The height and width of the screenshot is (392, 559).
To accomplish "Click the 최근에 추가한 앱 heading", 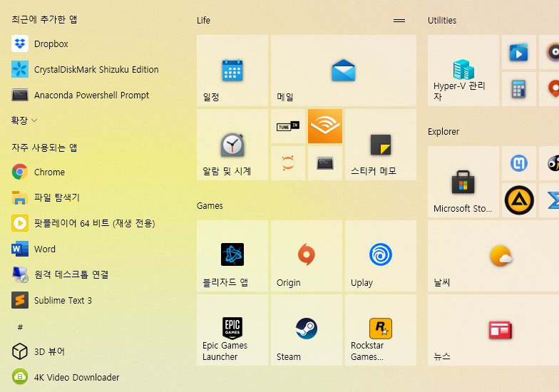I will pos(44,19).
